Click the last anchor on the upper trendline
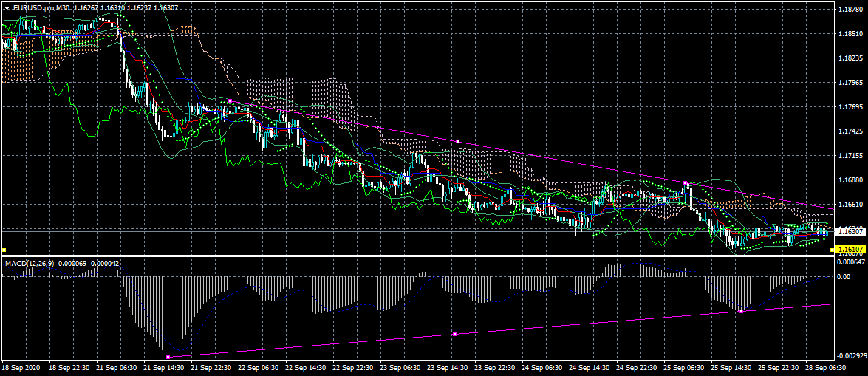Image resolution: width=868 pixels, height=376 pixels. coord(686,182)
